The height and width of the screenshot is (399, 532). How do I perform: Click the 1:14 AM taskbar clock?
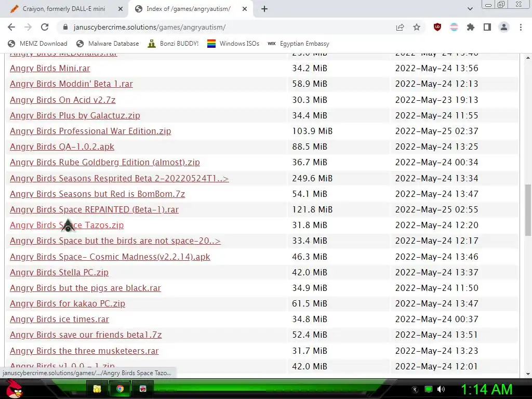point(486,389)
